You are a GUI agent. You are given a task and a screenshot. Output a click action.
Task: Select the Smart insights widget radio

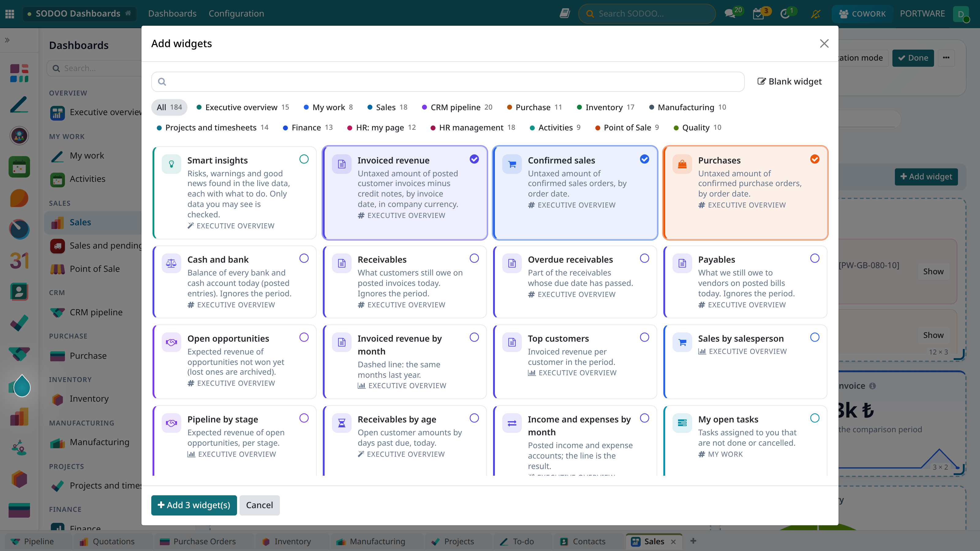[304, 159]
